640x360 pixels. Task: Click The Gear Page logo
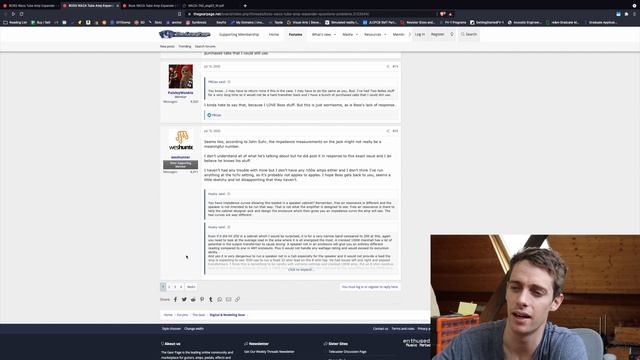coord(184,34)
